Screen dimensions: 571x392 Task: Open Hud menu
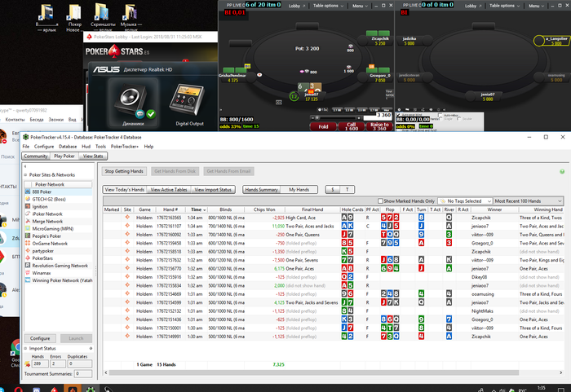tap(86, 147)
